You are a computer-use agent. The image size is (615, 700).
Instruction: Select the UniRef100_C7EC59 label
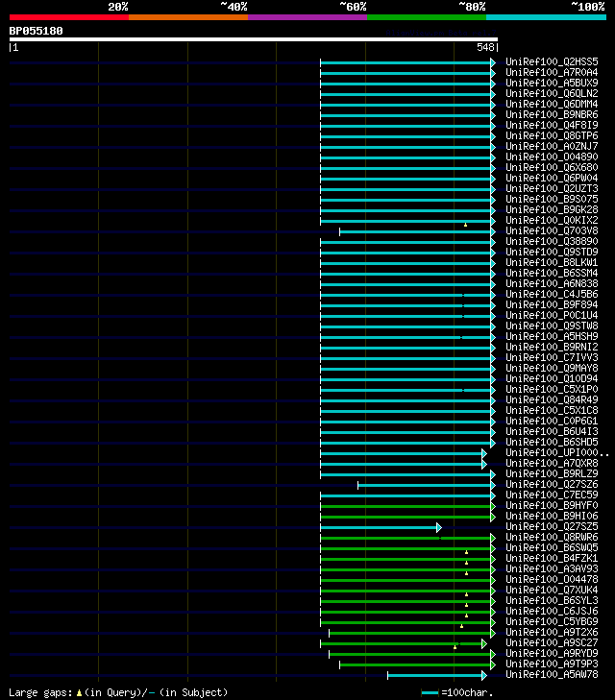(x=552, y=495)
